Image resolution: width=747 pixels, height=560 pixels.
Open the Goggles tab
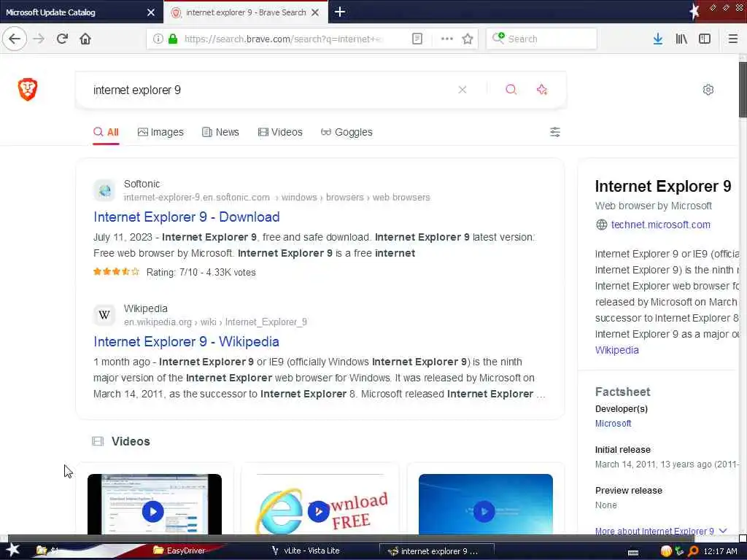(x=347, y=132)
